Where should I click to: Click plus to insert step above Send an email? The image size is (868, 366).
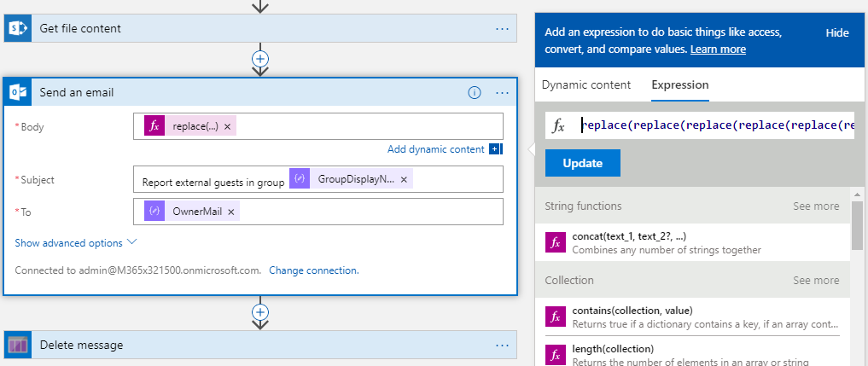(260, 59)
